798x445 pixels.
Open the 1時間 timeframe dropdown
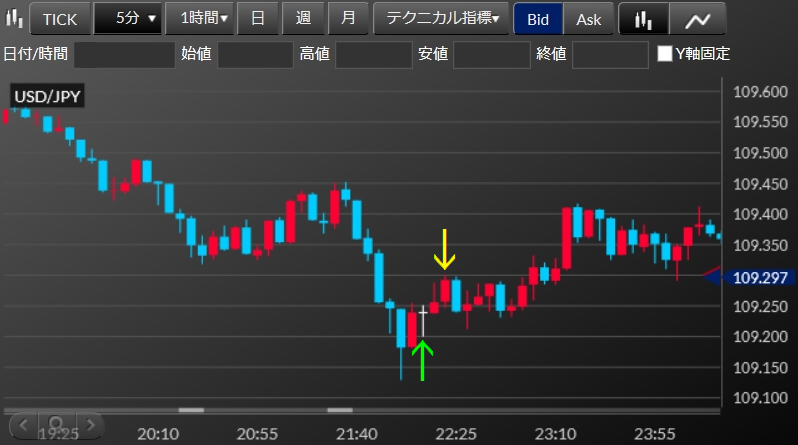pyautogui.click(x=200, y=19)
